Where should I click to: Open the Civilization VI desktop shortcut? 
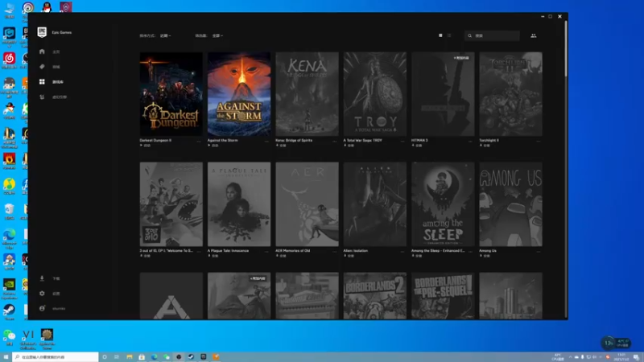[x=28, y=339]
